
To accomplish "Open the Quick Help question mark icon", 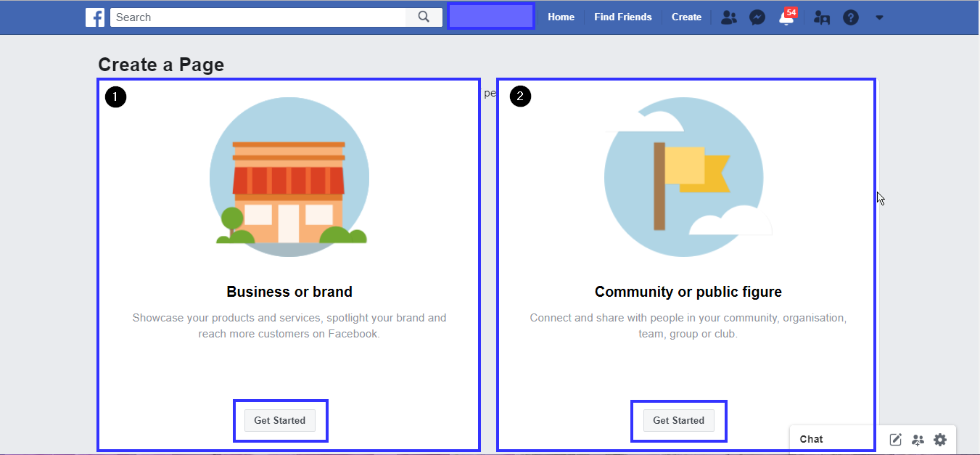I will click(851, 17).
